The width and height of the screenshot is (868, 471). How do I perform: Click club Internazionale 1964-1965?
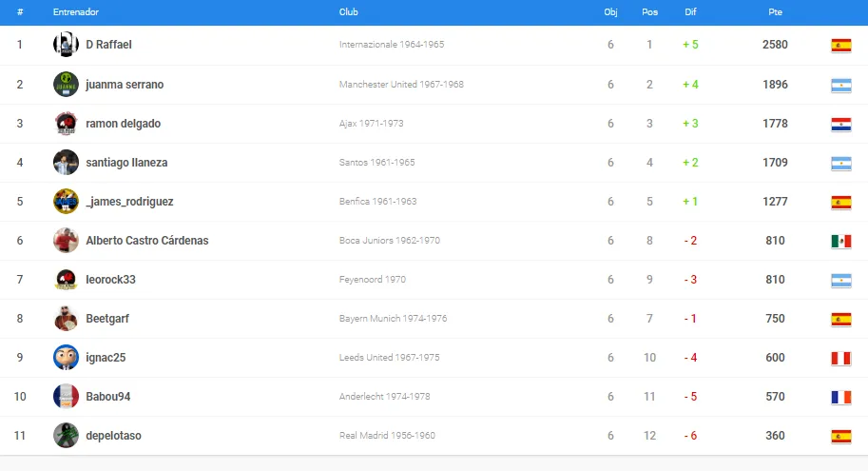click(x=392, y=45)
